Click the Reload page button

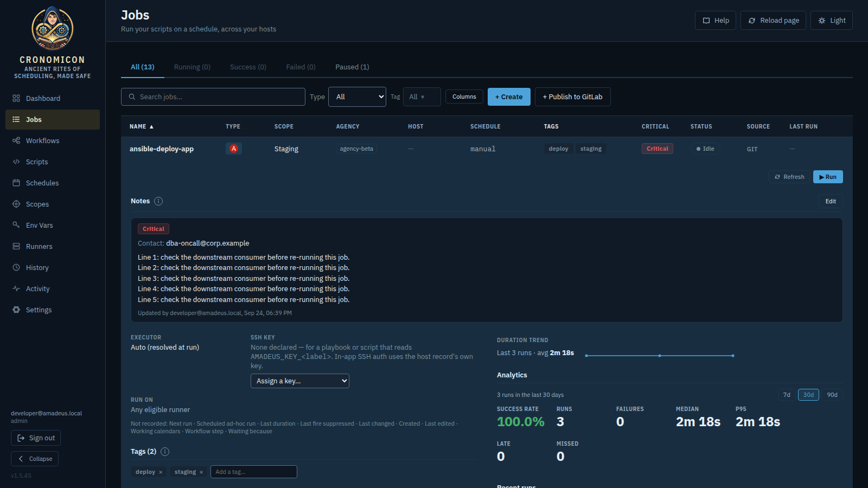coord(773,21)
